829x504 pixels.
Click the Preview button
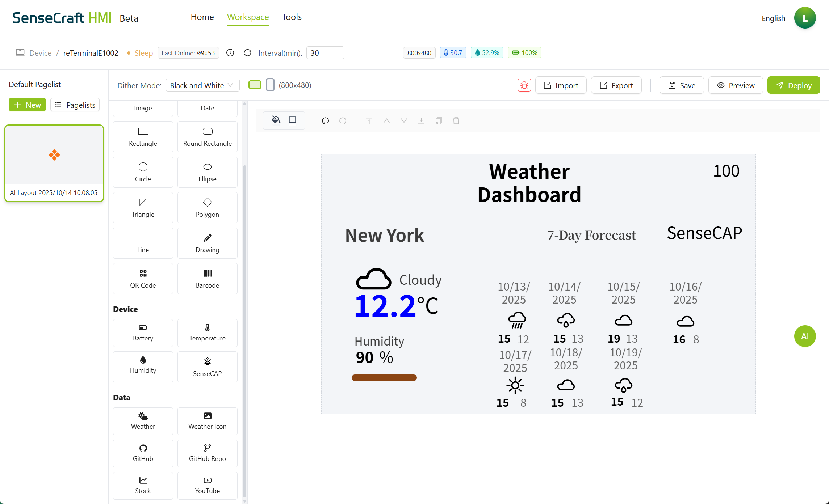point(736,85)
